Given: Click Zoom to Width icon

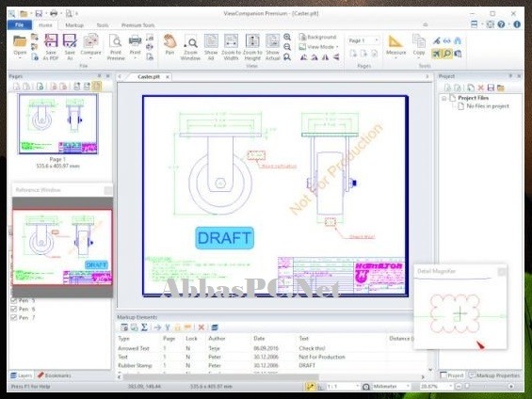Looking at the screenshot, I should pos(231,47).
